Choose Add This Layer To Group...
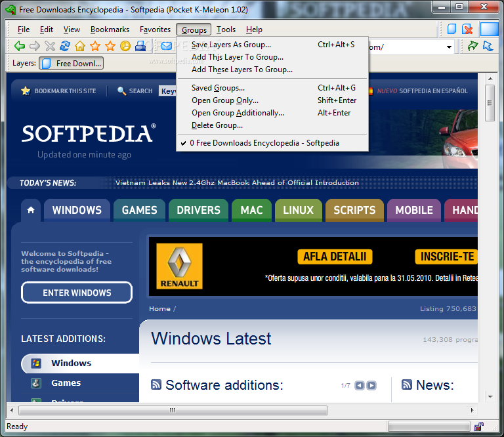504x437 pixels. click(272, 57)
